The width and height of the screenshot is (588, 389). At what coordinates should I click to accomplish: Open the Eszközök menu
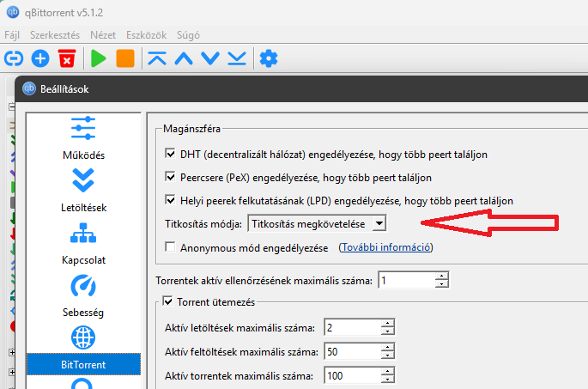coord(146,35)
